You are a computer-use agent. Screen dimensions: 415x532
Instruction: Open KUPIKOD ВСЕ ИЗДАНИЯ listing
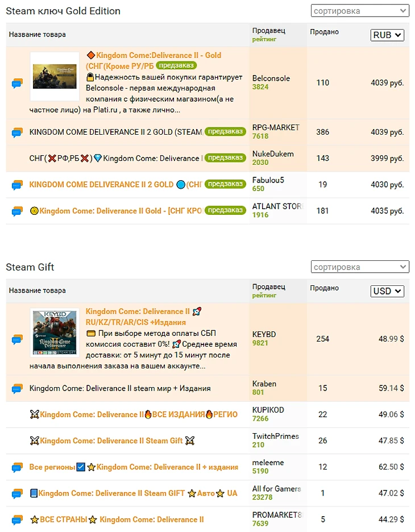134,414
